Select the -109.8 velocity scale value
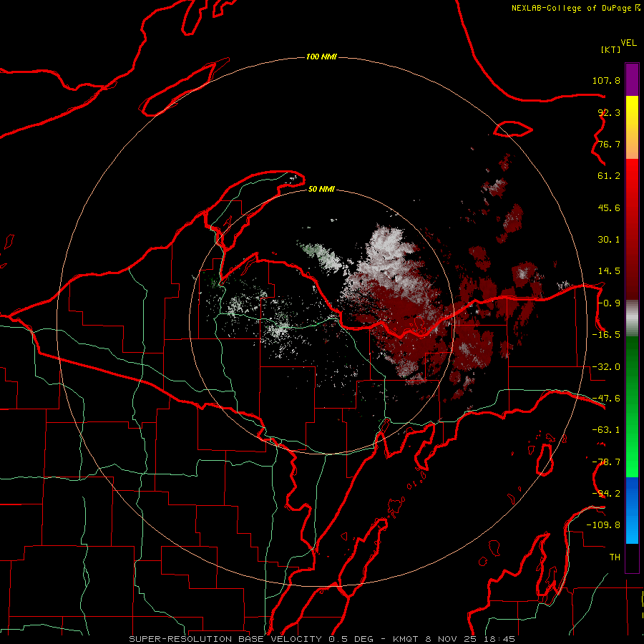The width and height of the screenshot is (644, 644). [x=603, y=525]
